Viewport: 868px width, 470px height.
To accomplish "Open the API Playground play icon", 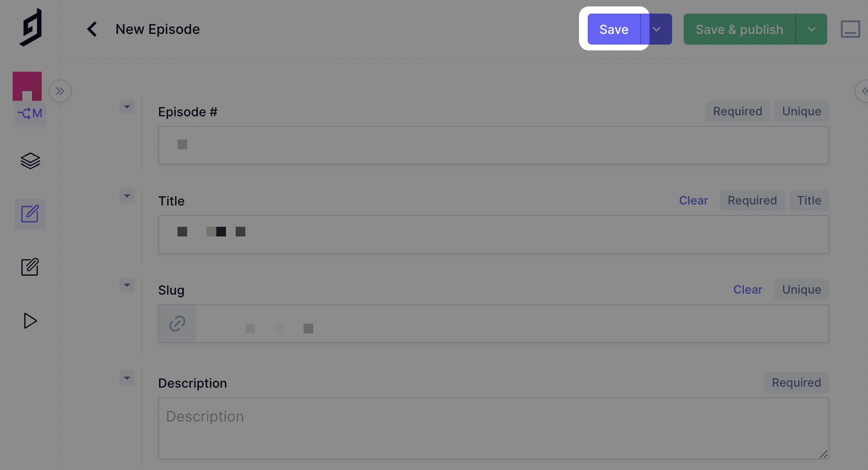I will pyautogui.click(x=30, y=320).
